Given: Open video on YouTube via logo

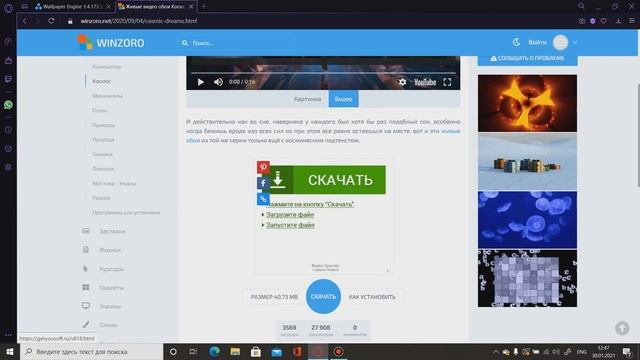Looking at the screenshot, I should pyautogui.click(x=425, y=82).
